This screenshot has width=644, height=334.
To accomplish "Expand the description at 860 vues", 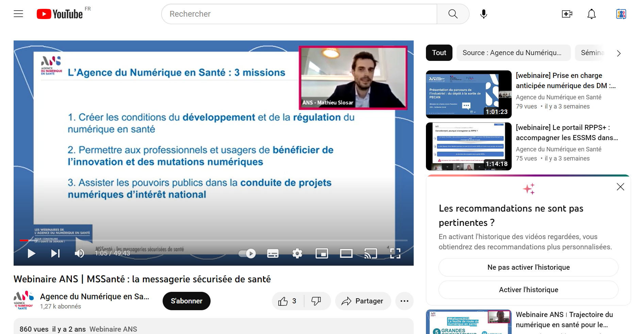I will (214, 327).
